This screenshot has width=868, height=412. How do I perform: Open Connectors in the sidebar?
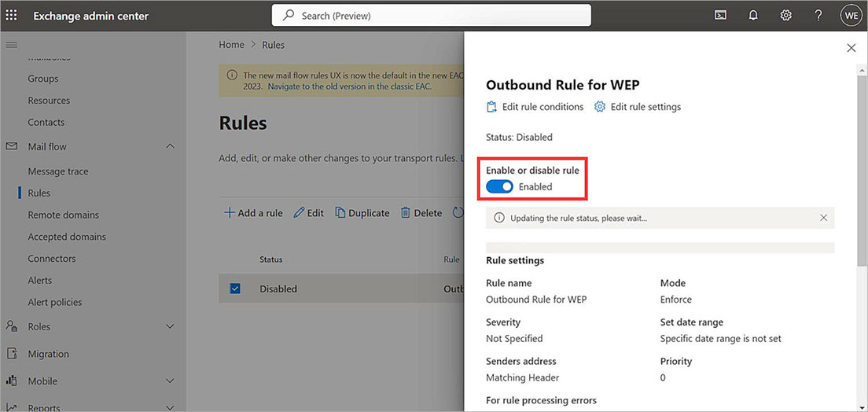51,258
